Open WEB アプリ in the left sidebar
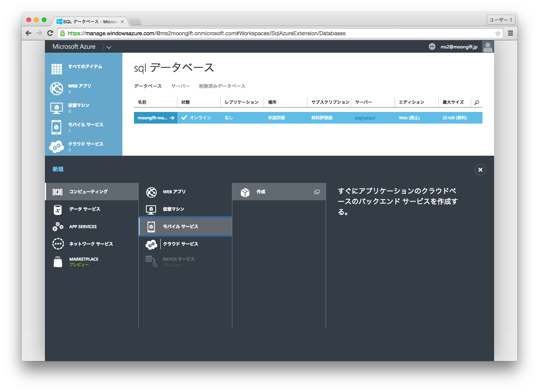The height and width of the screenshot is (392, 539). click(x=79, y=86)
